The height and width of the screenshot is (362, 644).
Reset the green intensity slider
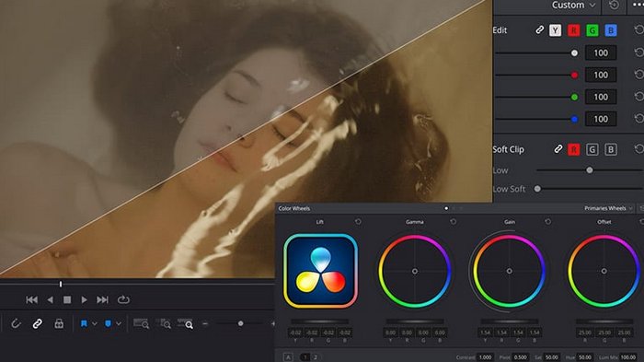coord(638,97)
